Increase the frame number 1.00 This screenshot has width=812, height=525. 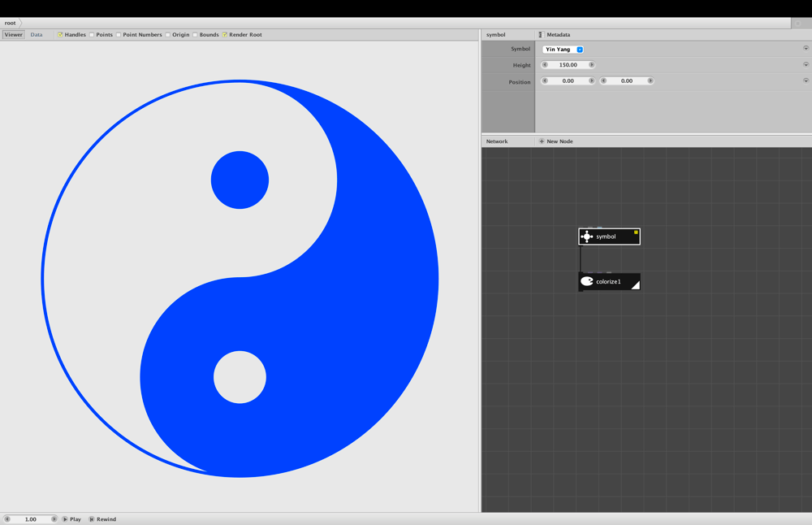click(x=54, y=518)
